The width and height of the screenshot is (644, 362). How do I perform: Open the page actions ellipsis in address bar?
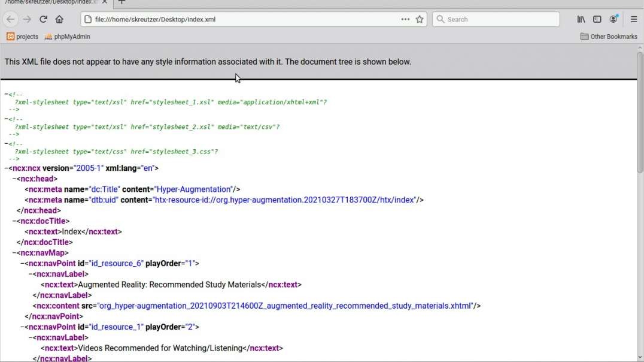pos(405,19)
